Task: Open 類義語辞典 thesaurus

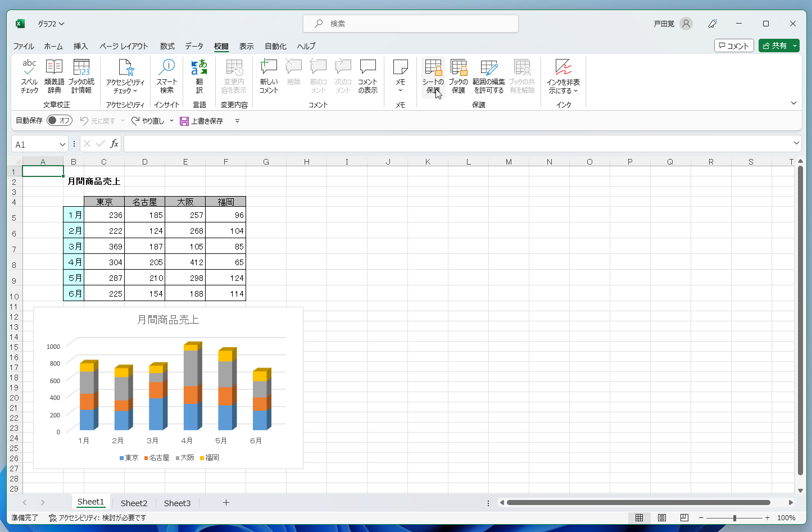Action: (54, 76)
